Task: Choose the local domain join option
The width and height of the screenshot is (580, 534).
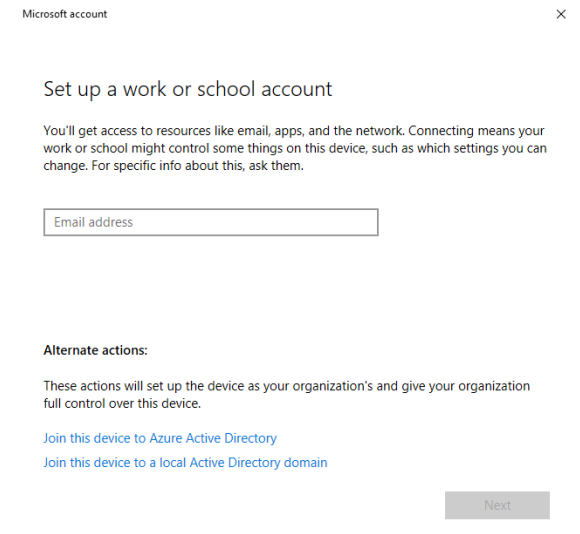Action: tap(185, 463)
